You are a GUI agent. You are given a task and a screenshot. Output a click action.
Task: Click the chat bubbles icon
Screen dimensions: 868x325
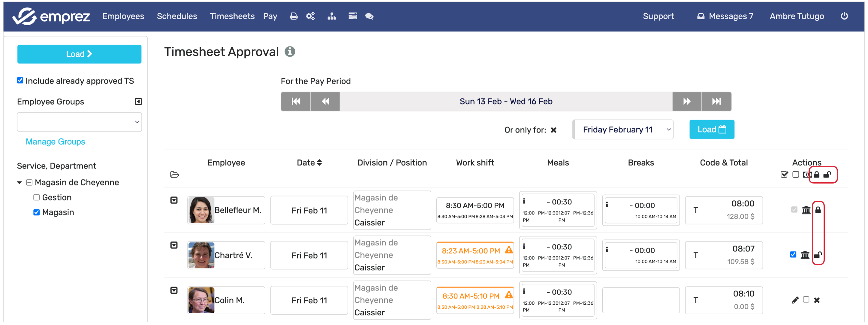point(369,16)
